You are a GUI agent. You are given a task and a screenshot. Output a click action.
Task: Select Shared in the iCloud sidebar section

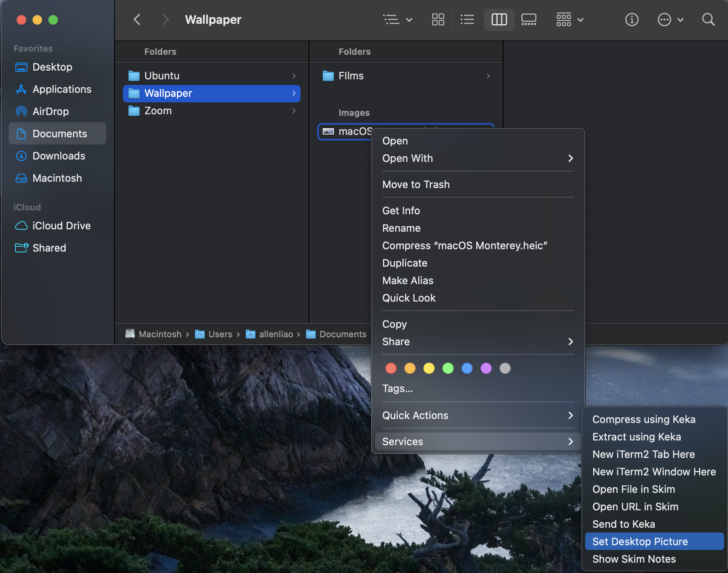49,248
